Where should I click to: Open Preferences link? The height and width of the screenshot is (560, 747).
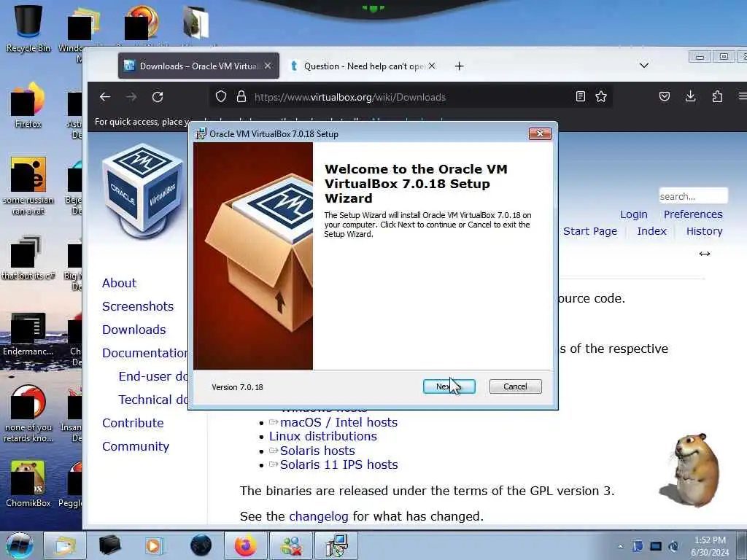(693, 214)
